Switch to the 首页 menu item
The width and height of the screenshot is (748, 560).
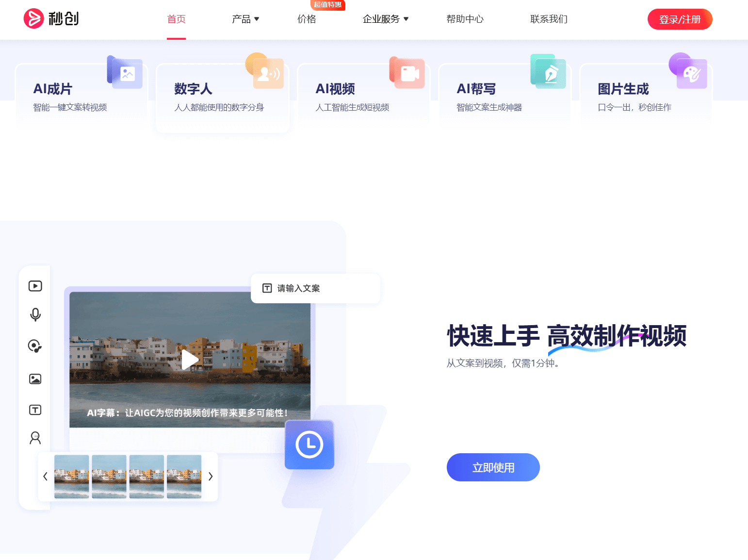(176, 19)
